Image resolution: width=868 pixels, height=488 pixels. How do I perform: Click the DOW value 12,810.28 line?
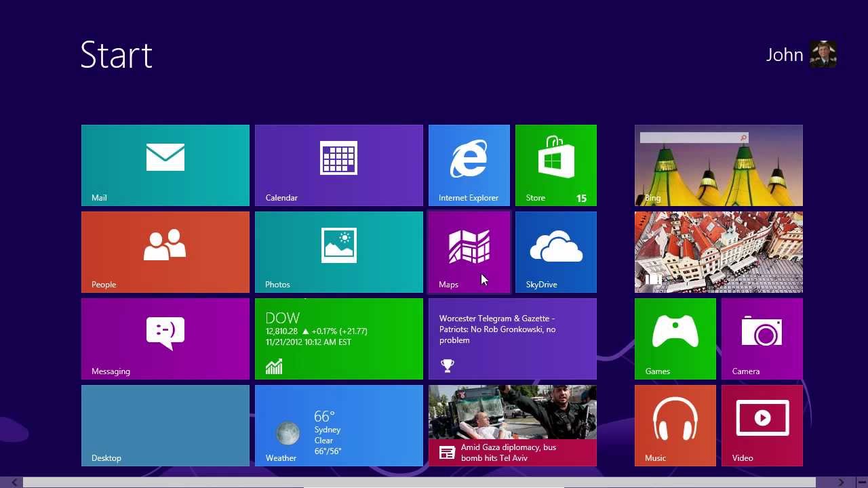(316, 331)
